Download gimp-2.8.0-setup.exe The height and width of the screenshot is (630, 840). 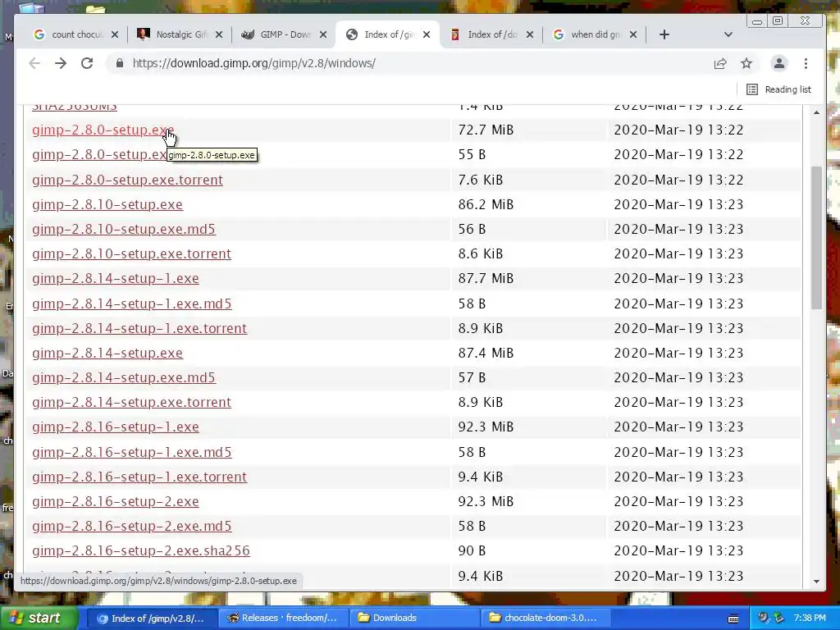coord(103,130)
